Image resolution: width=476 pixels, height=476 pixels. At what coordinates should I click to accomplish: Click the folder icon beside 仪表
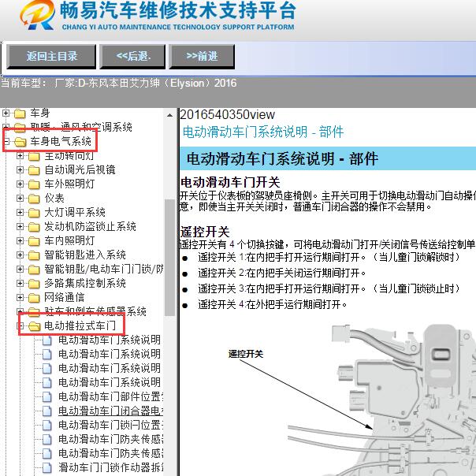pyautogui.click(x=34, y=199)
